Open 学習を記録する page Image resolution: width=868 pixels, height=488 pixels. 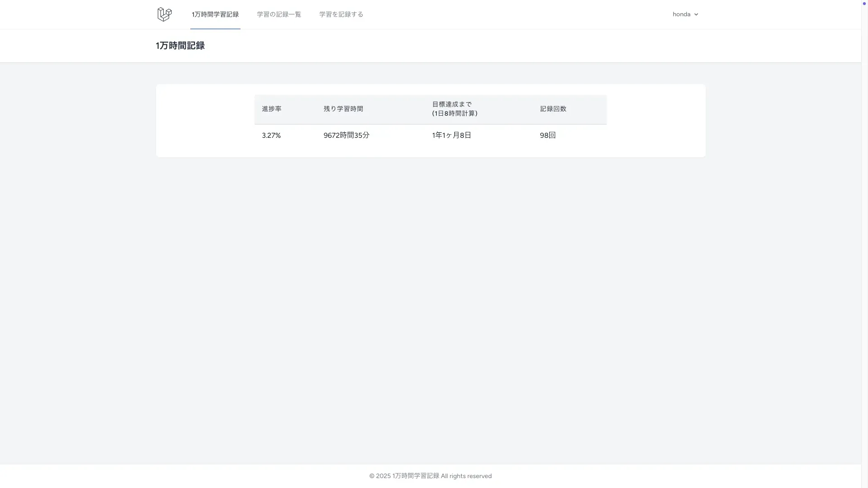[341, 14]
